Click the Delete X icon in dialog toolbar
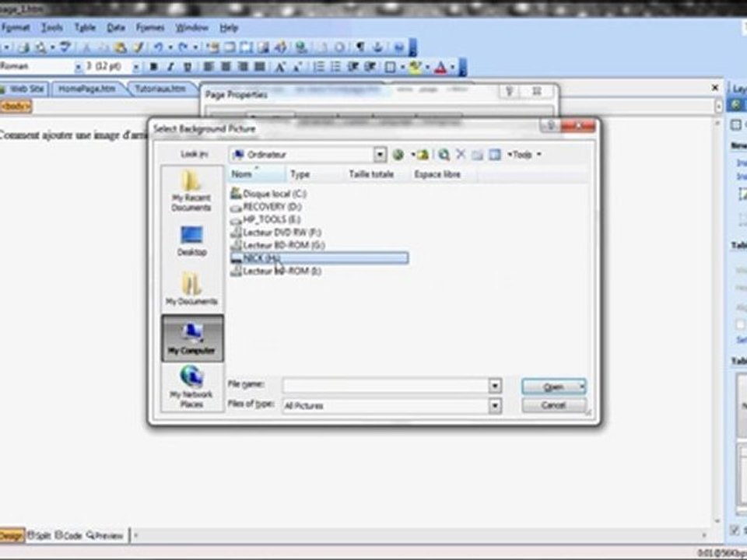Viewport: 747px width, 560px height. point(461,154)
